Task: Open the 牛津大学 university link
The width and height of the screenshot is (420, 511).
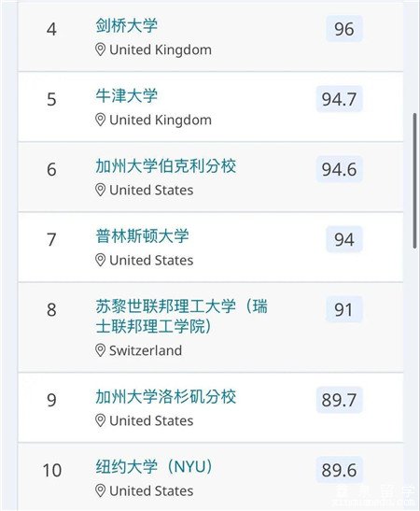Action: [x=127, y=95]
